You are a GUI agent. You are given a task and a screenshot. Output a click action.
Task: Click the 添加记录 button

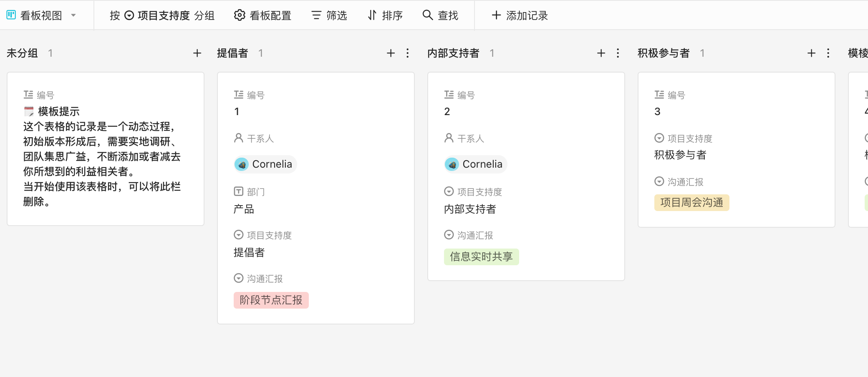pyautogui.click(x=520, y=15)
